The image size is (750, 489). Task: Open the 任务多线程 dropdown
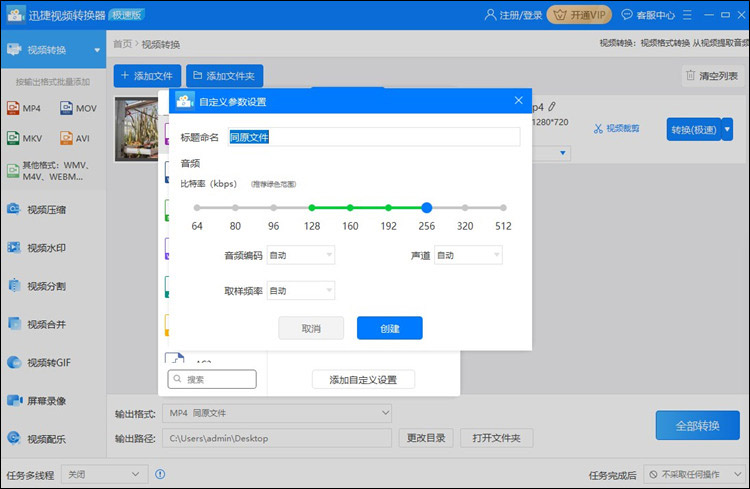point(104,474)
